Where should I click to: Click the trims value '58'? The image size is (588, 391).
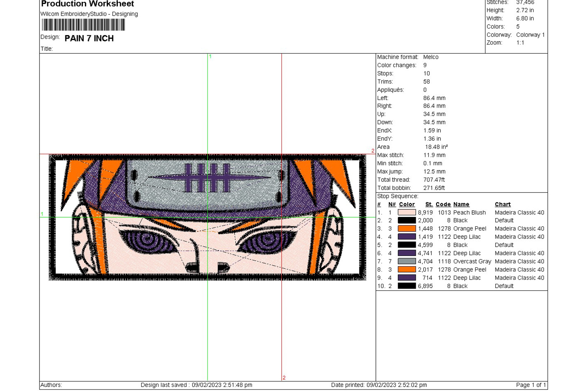427,82
